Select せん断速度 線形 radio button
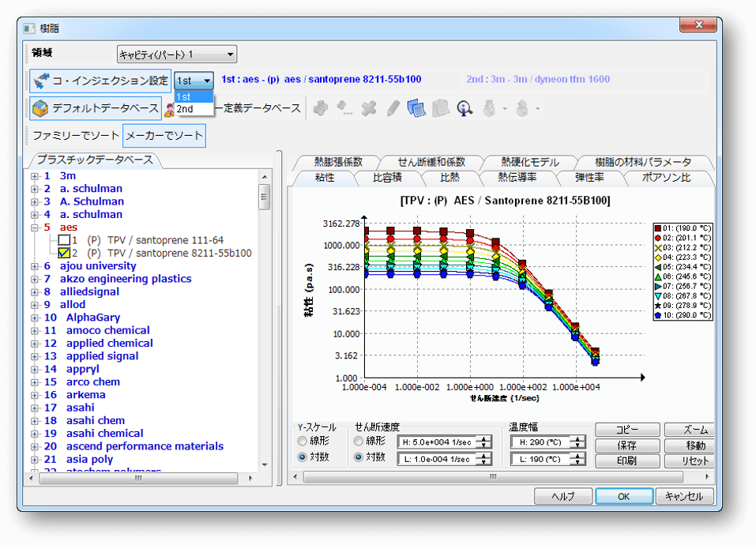Screen dimensions: 756x545 coord(358,441)
